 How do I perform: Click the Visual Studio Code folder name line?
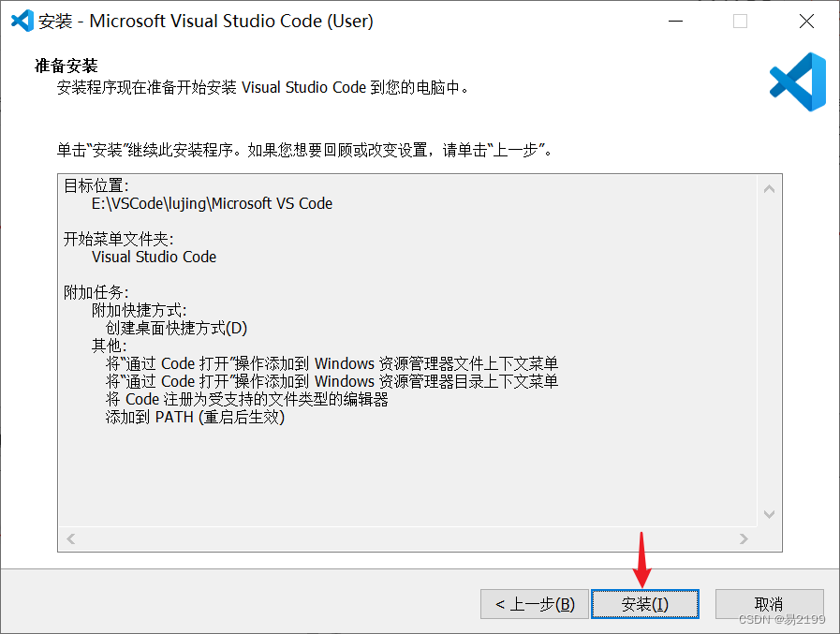[155, 257]
